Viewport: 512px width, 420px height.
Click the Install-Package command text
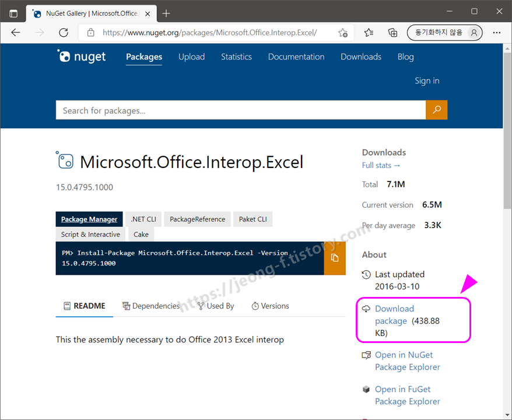(175, 258)
